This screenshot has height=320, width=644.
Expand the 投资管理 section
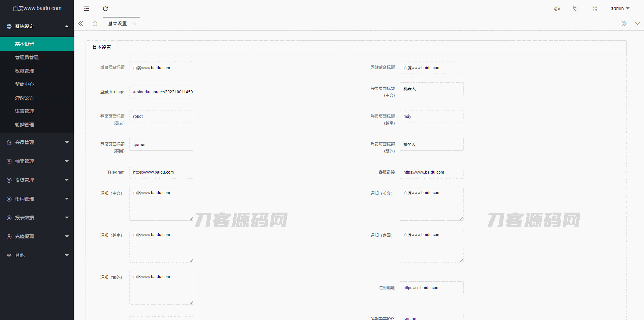point(37,180)
